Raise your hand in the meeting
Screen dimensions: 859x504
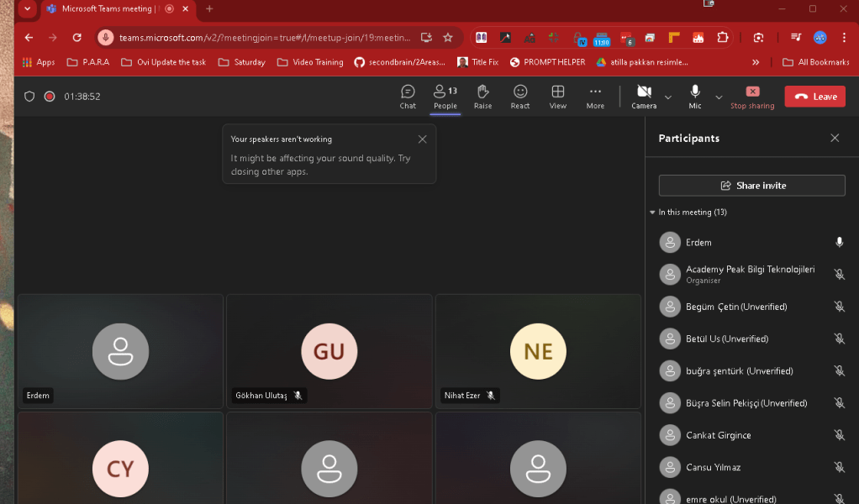pos(482,97)
